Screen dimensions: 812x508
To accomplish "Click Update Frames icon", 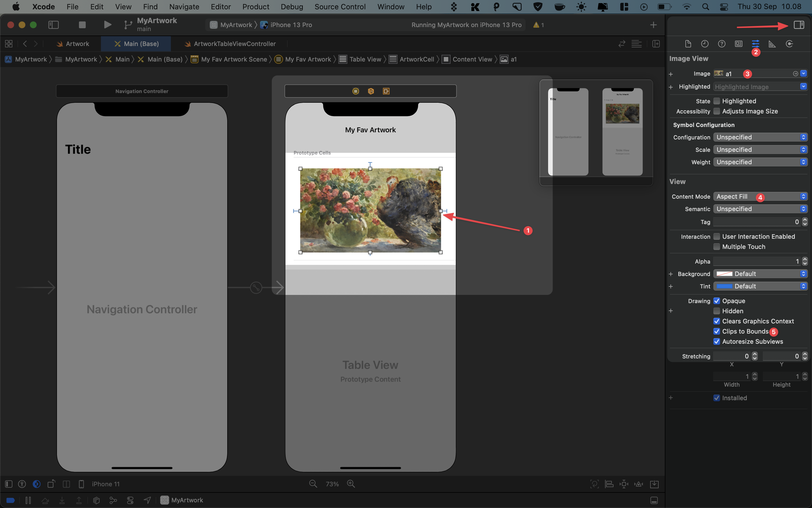I will coord(594,484).
